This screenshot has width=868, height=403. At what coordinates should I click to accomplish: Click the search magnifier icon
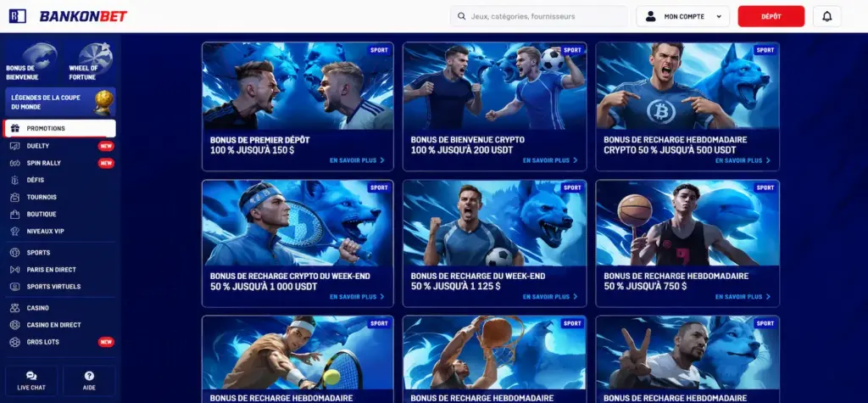[460, 17]
